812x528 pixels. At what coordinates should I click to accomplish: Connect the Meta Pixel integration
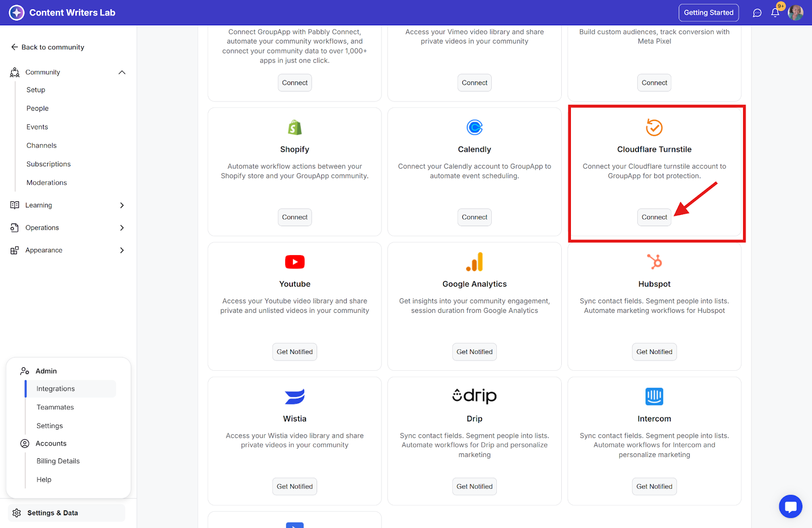pos(654,83)
